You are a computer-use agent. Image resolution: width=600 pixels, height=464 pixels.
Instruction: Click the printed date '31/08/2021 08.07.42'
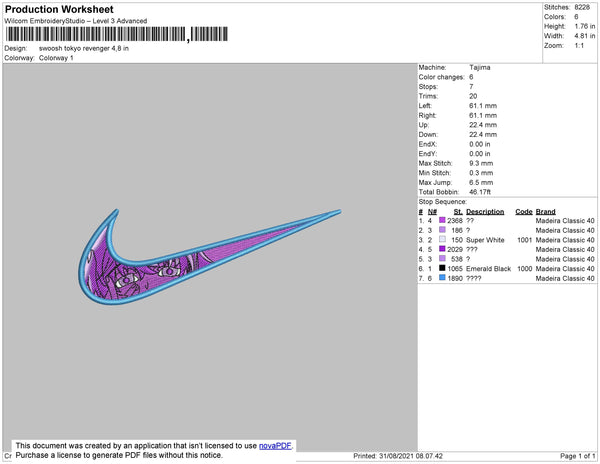[411, 456]
